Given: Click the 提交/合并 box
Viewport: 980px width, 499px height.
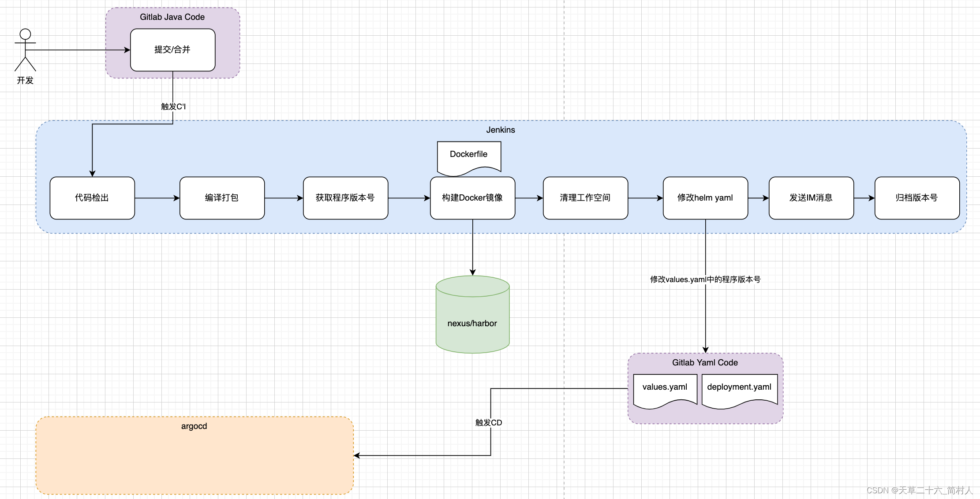Looking at the screenshot, I should point(173,50).
